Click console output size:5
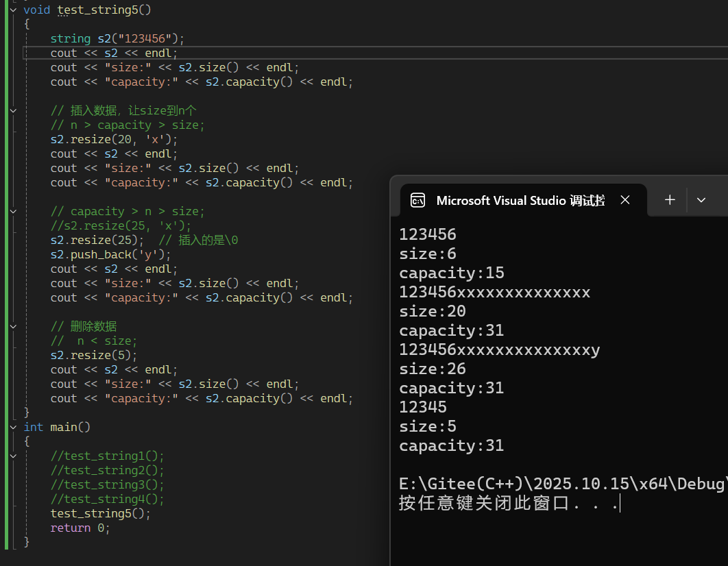 428,426
